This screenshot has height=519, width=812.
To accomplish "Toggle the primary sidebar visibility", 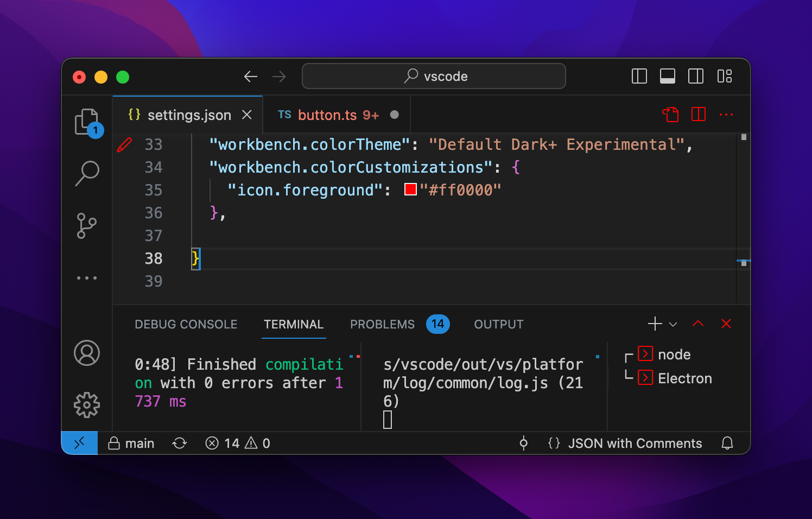I will (x=639, y=76).
